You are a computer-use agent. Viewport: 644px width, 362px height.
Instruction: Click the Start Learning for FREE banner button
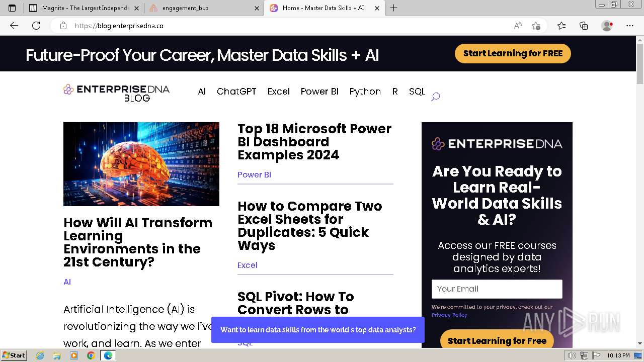pyautogui.click(x=513, y=53)
